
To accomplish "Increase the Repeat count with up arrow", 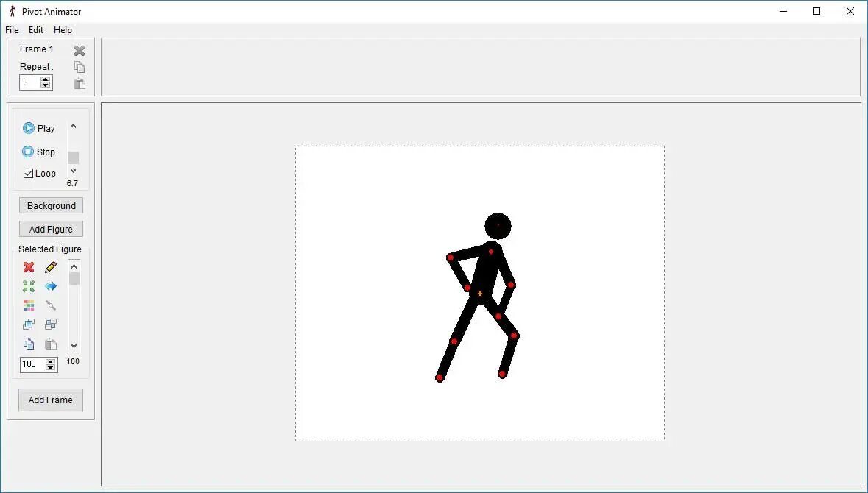I will coord(46,79).
